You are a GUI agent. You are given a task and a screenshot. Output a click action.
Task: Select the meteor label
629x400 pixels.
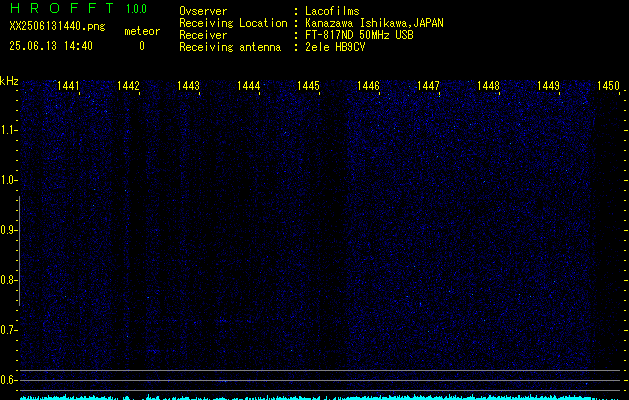pyautogui.click(x=142, y=31)
